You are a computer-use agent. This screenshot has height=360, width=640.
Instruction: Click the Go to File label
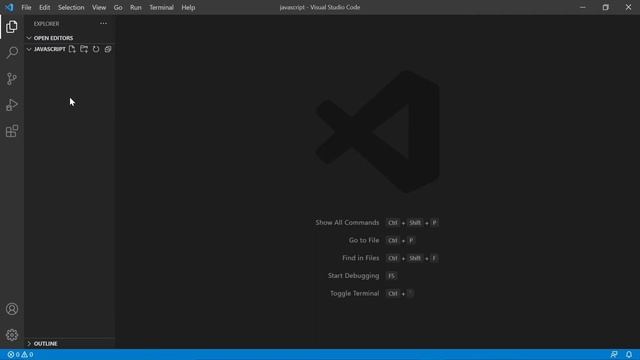tap(364, 240)
